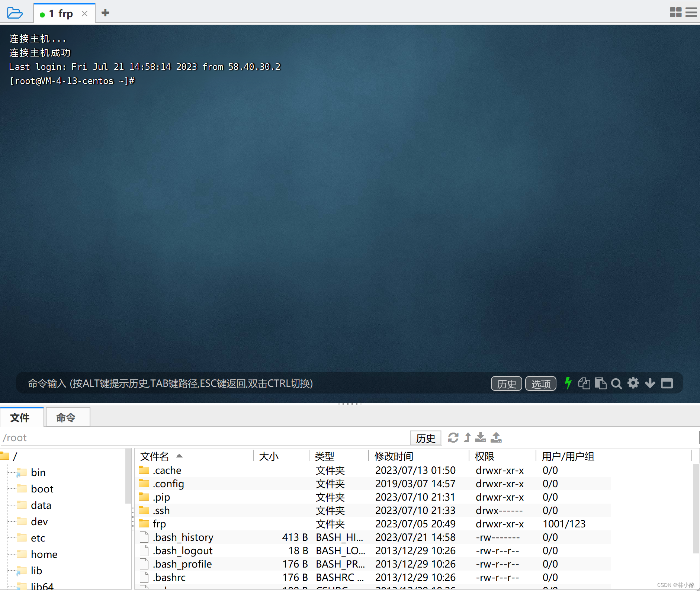Select the .bash_profile file
700x591 pixels.
point(374,564)
